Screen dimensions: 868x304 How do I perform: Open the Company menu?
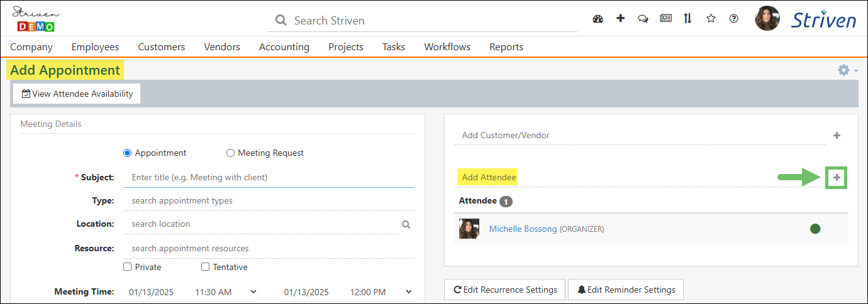click(31, 46)
